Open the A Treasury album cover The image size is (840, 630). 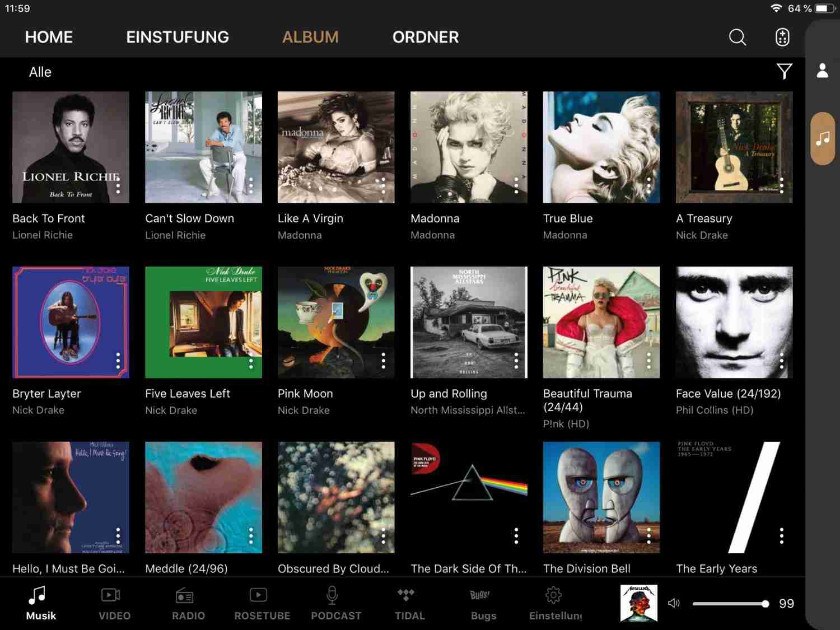click(x=734, y=147)
